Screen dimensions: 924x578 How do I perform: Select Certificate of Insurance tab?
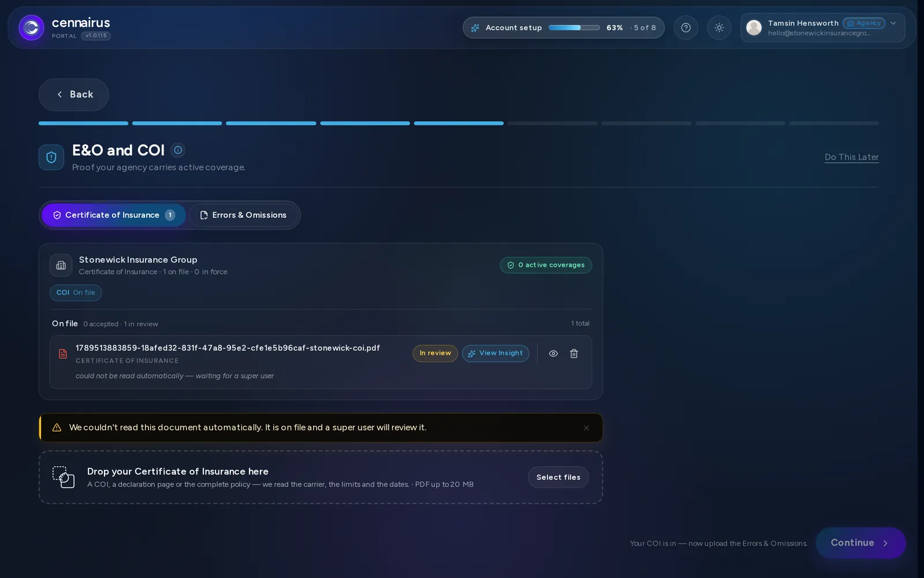pyautogui.click(x=114, y=215)
